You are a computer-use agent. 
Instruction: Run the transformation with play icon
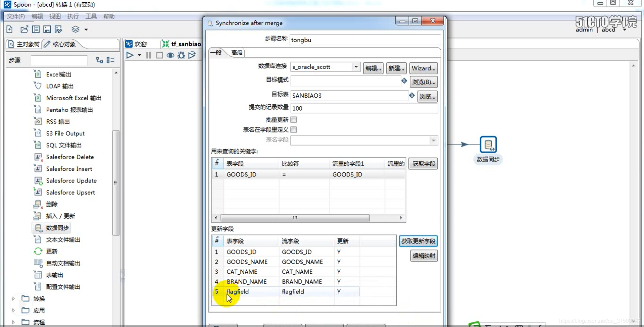click(130, 55)
